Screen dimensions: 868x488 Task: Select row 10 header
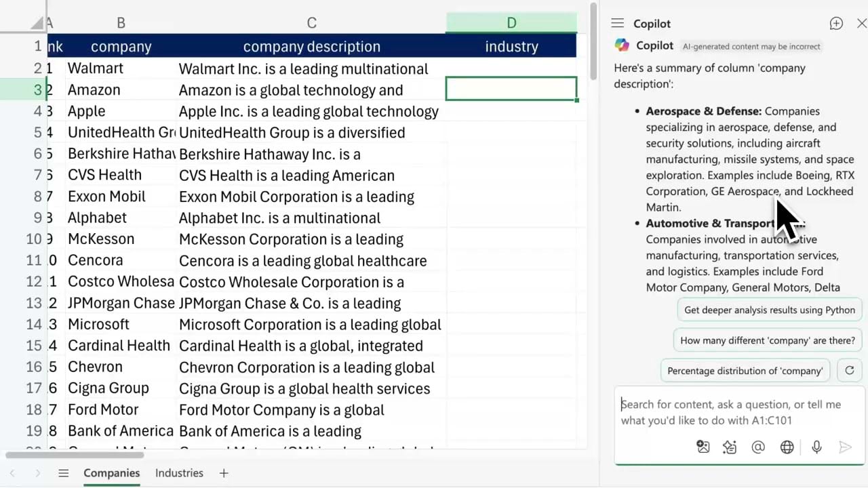22,239
